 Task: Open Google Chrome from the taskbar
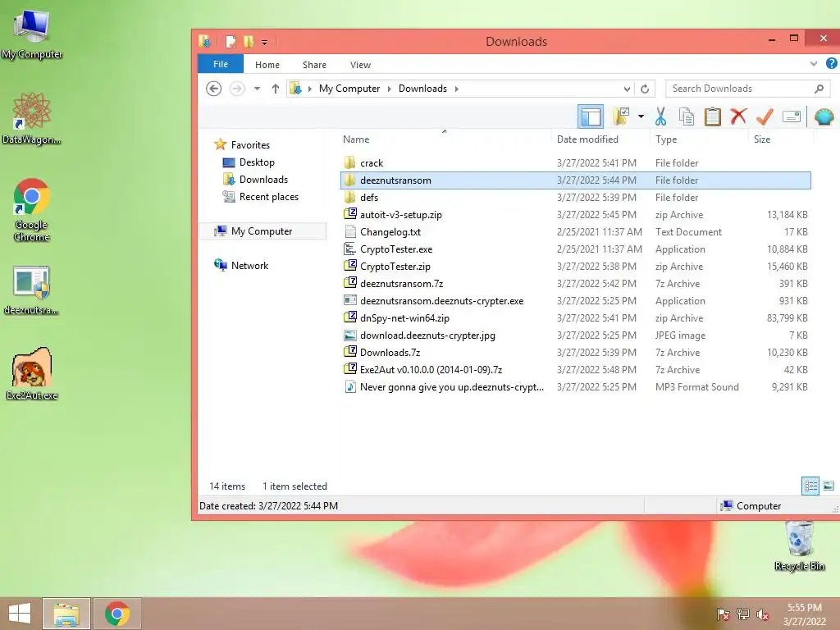pyautogui.click(x=117, y=614)
